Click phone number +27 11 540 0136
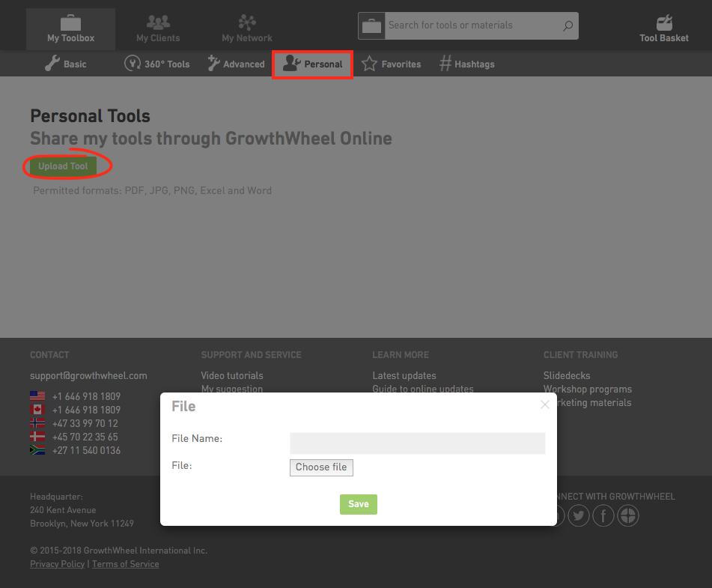Image resolution: width=712 pixels, height=588 pixels. coord(86,451)
